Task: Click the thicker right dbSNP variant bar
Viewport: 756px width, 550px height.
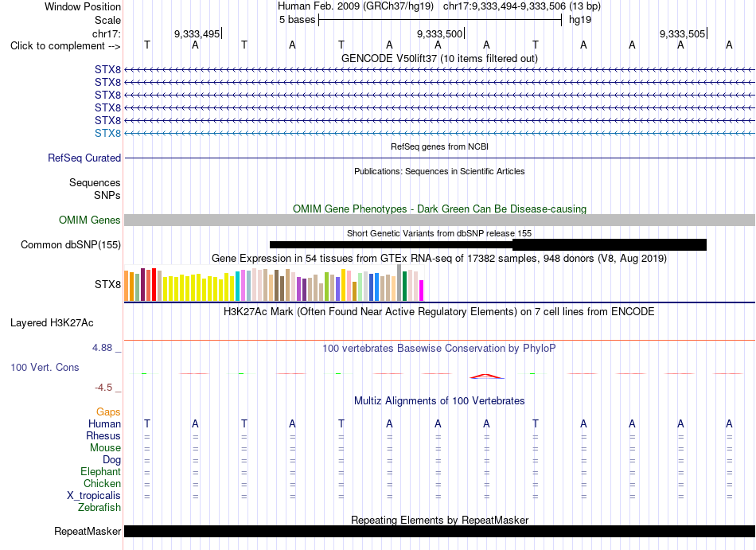Action: (610, 245)
